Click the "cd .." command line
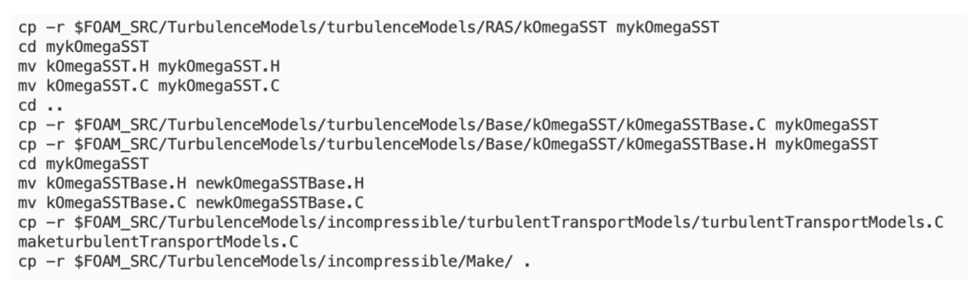 [x=40, y=105]
